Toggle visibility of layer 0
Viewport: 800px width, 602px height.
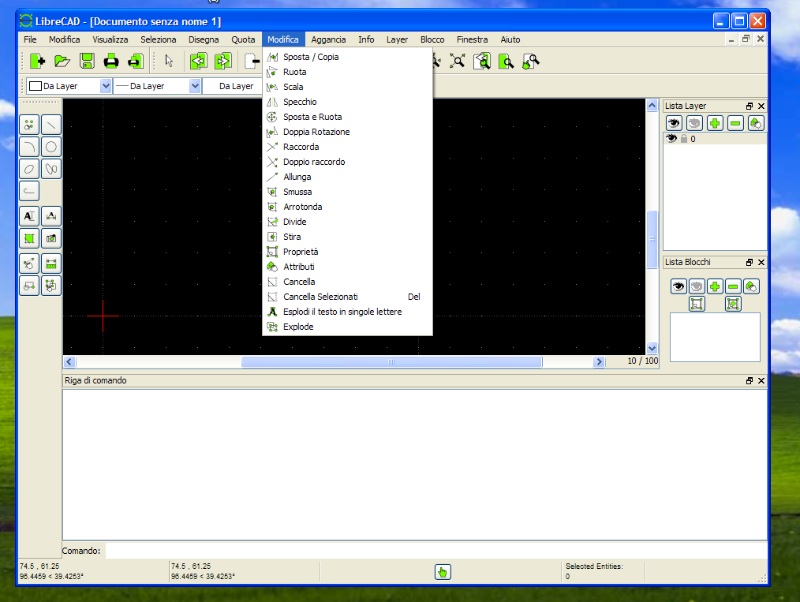click(672, 139)
